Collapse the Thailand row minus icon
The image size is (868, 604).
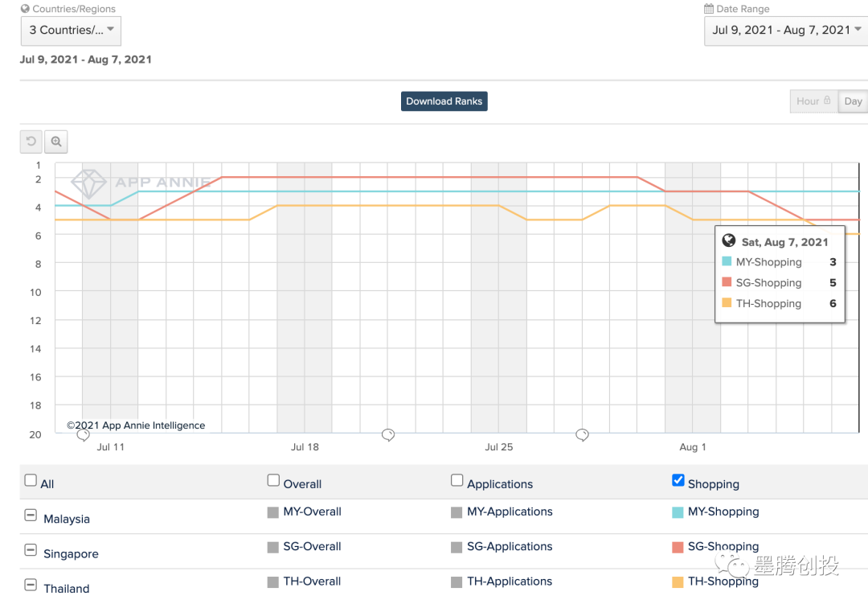coord(31,586)
